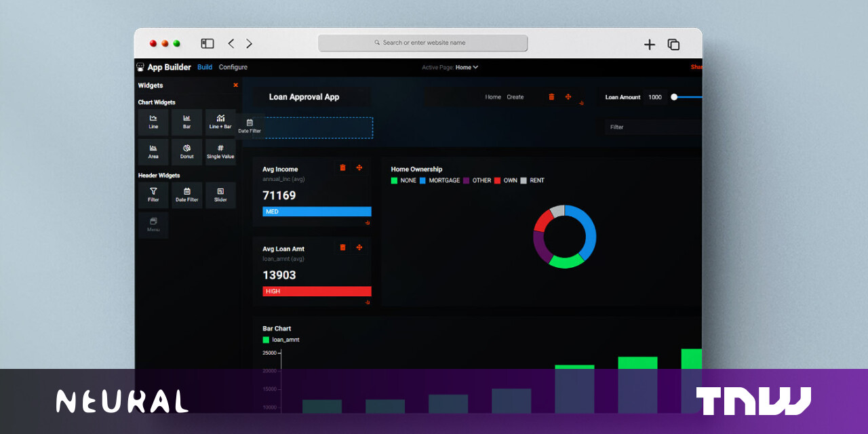The height and width of the screenshot is (434, 868).
Task: Add a Bar chart widget
Action: pos(186,122)
